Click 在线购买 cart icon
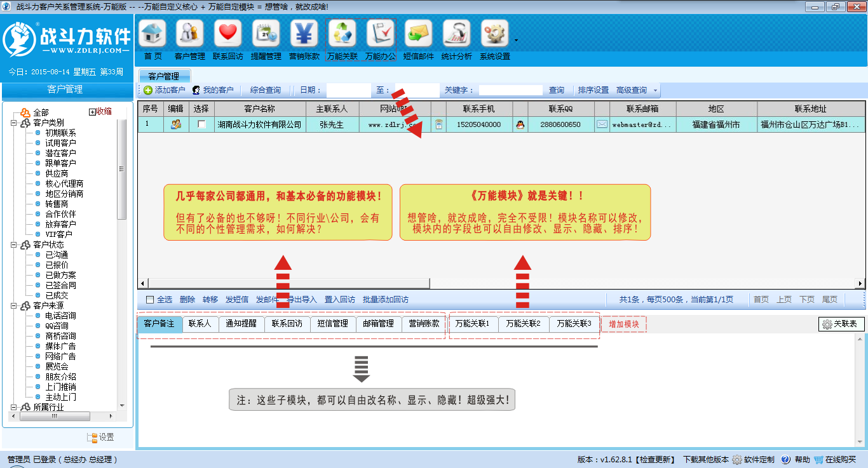 point(818,460)
